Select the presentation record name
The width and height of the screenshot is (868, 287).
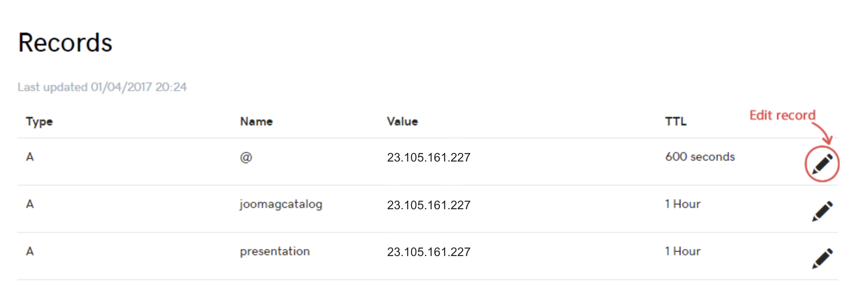[275, 251]
